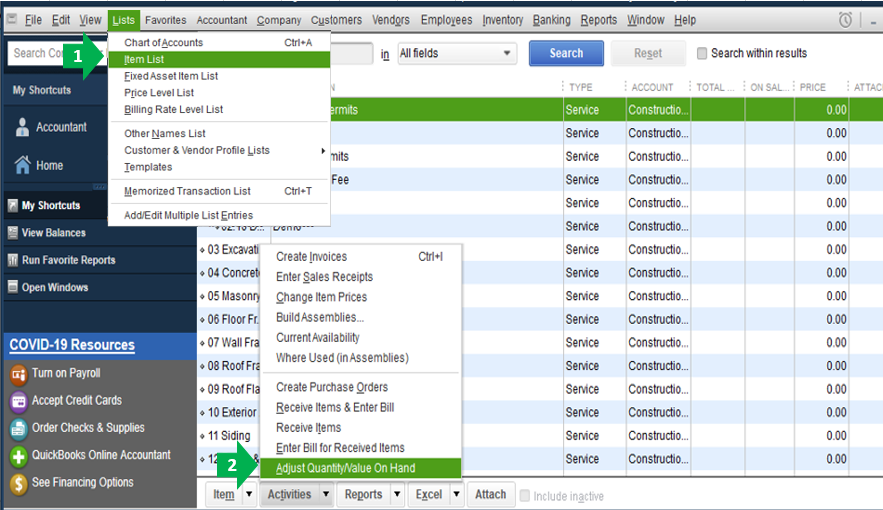Open the Banking menu
The height and width of the screenshot is (510, 883).
551,20
